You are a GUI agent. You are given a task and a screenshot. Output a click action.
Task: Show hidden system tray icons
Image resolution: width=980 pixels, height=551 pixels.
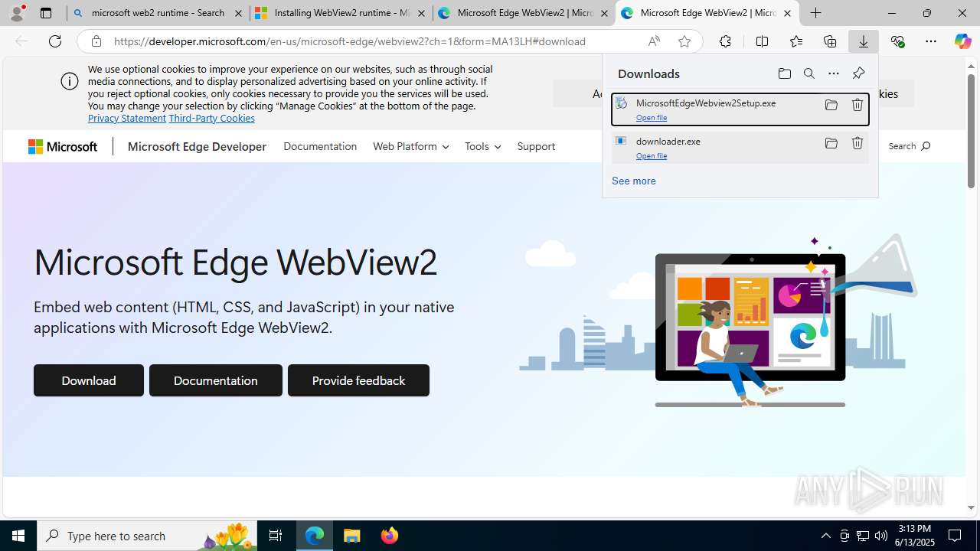coord(825,536)
